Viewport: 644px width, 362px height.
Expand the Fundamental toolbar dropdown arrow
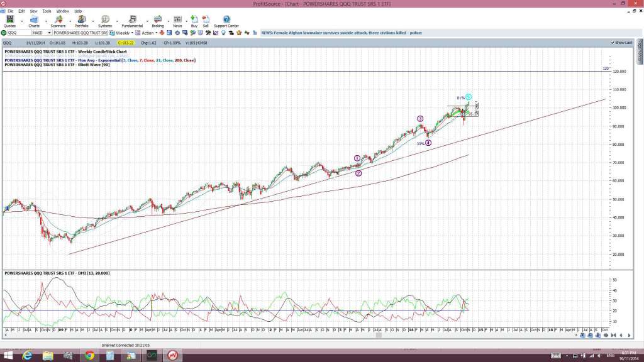tap(147, 21)
